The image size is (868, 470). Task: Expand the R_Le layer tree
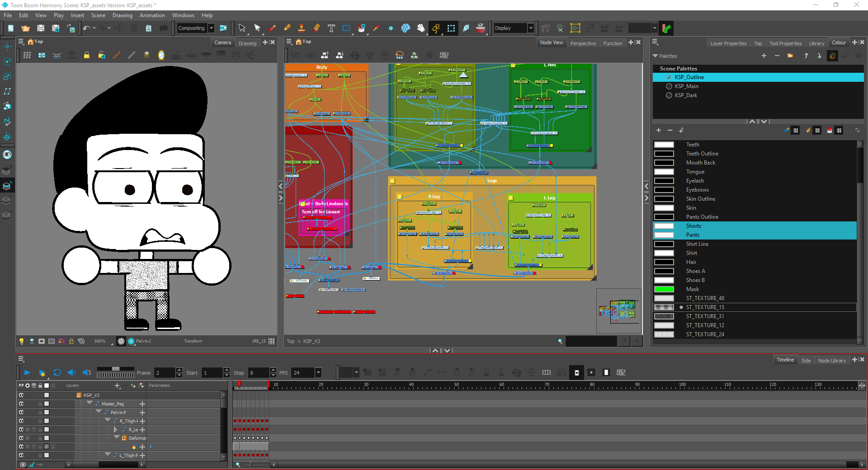coord(116,429)
